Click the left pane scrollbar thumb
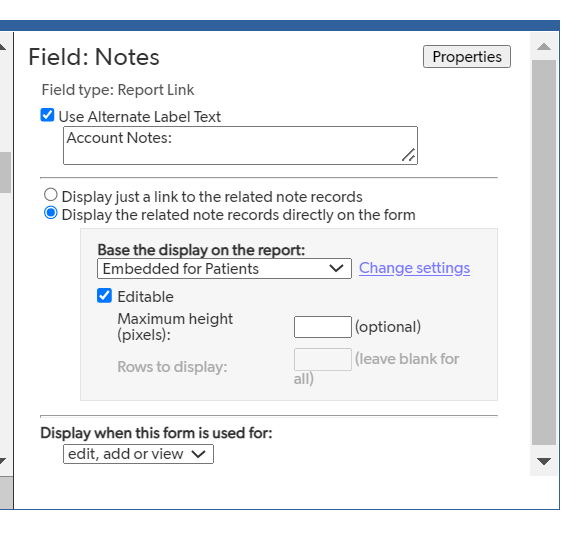 click(5, 172)
